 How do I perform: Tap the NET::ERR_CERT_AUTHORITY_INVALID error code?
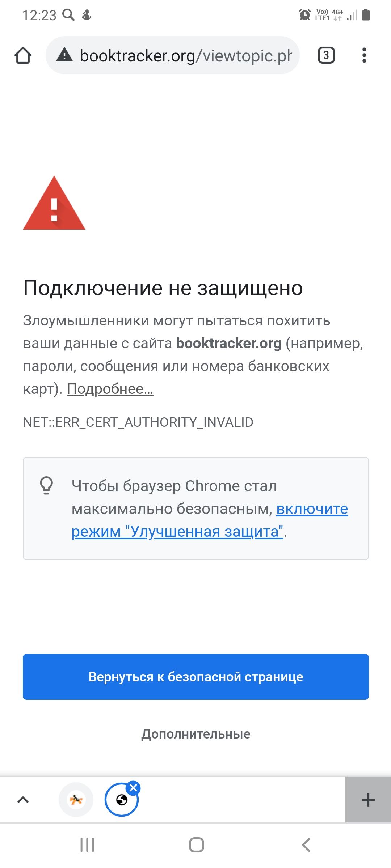coord(138,422)
